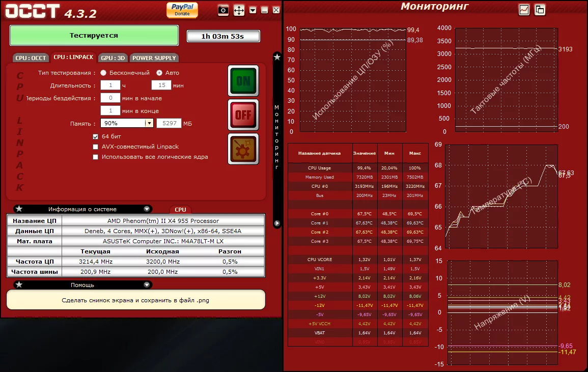588x372 pixels.
Task: Toggle the 64 бит checkbox
Action: click(x=95, y=136)
